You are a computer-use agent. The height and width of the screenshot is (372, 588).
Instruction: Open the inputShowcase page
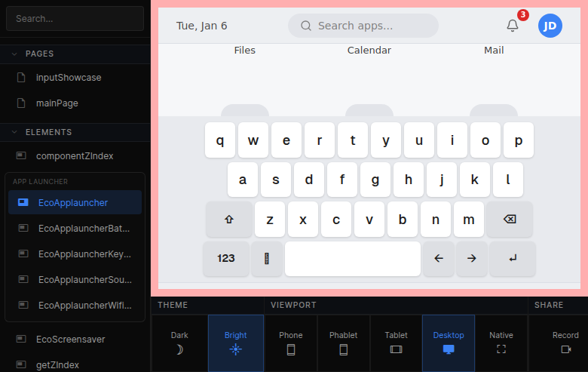coord(68,77)
